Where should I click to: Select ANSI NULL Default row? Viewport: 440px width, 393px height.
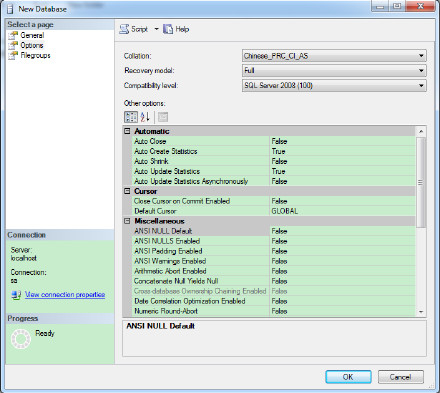pyautogui.click(x=274, y=231)
